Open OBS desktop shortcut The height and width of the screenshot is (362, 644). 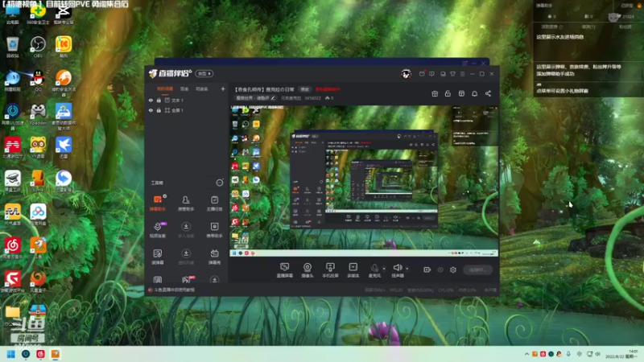(38, 47)
